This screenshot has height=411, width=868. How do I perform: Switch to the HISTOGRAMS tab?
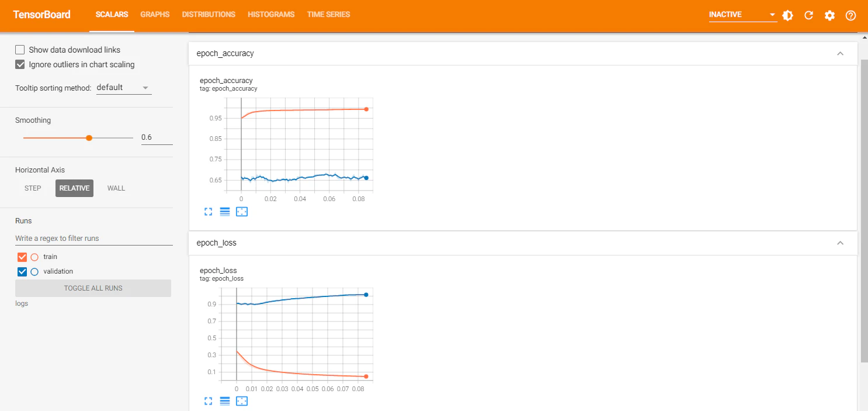[x=271, y=15]
